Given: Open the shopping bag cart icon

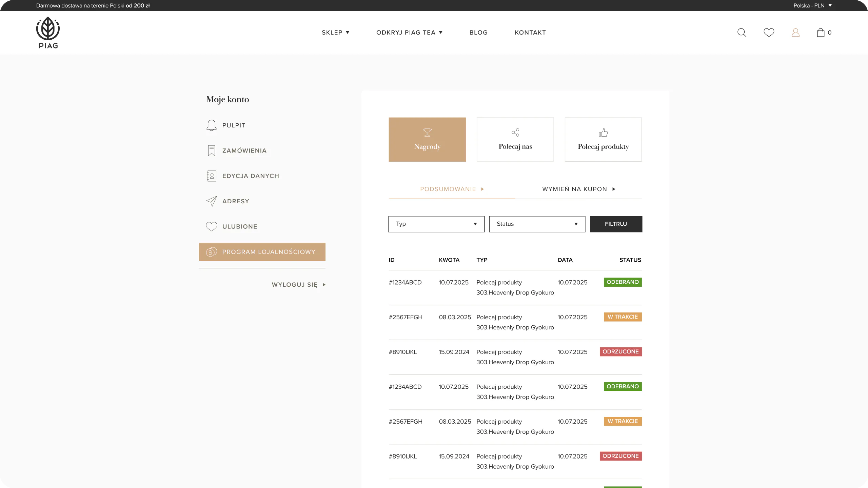Looking at the screenshot, I should (821, 33).
